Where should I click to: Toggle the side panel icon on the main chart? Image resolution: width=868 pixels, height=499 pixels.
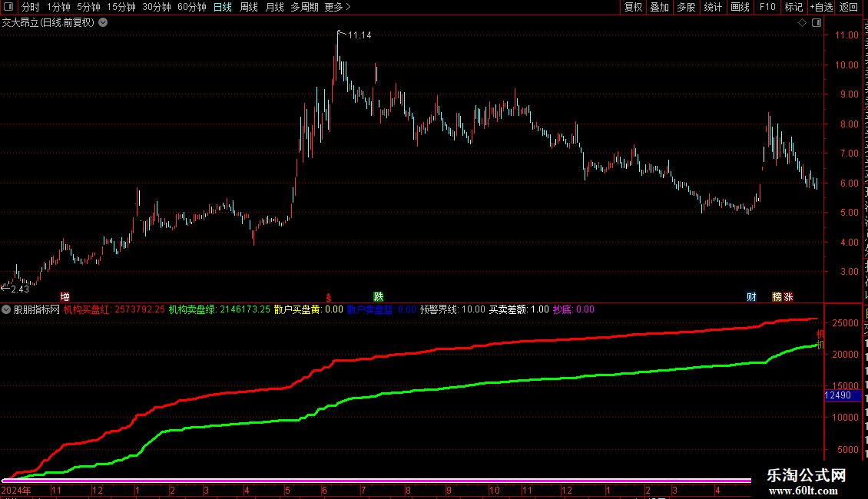(817, 23)
